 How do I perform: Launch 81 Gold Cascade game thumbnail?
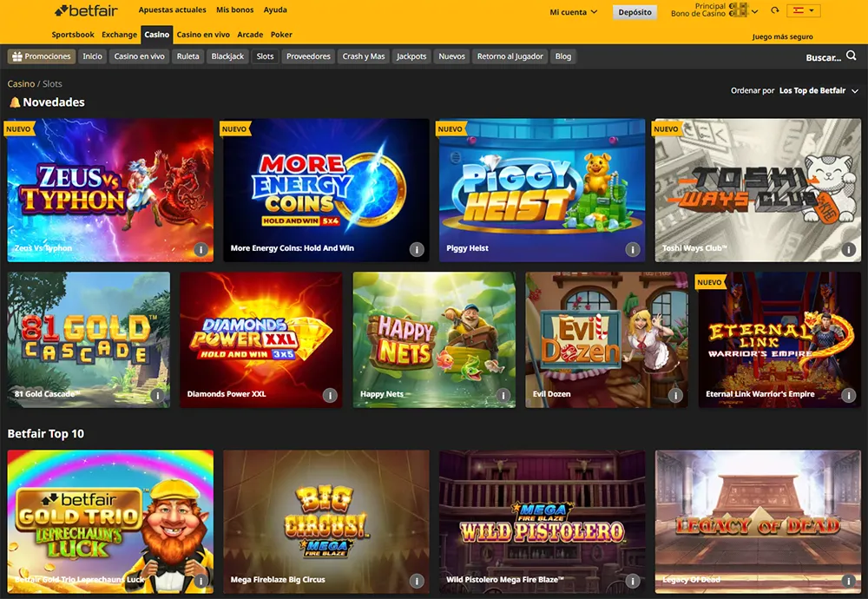pyautogui.click(x=89, y=340)
